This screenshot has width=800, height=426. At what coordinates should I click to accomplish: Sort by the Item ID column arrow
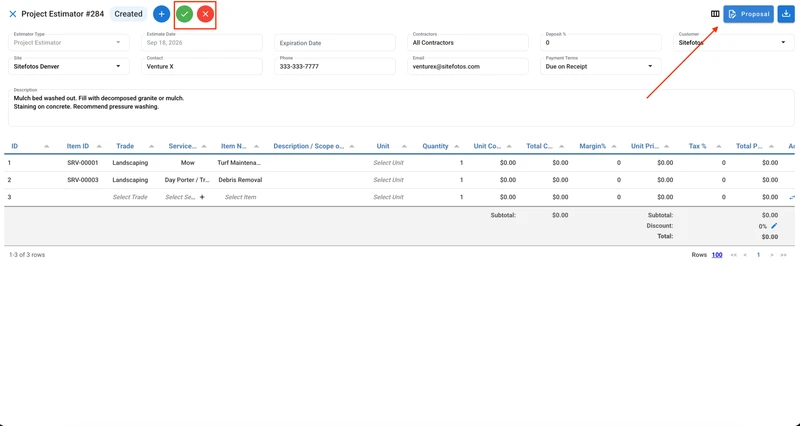pyautogui.click(x=99, y=146)
